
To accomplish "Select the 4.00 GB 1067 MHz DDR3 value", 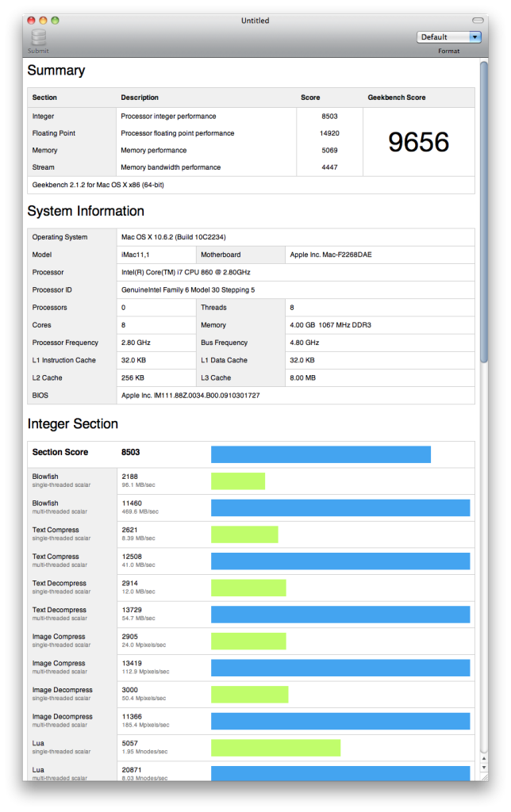I will [x=330, y=325].
